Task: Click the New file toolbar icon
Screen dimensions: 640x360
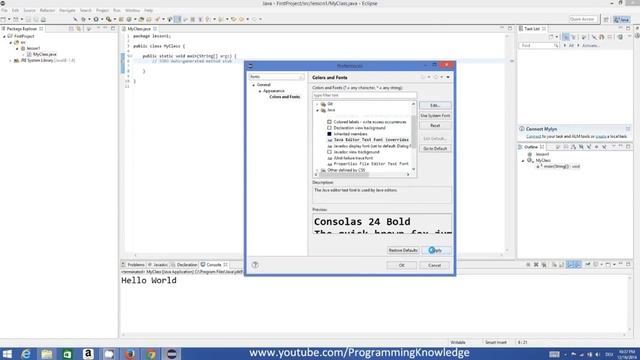Action: click(3, 19)
